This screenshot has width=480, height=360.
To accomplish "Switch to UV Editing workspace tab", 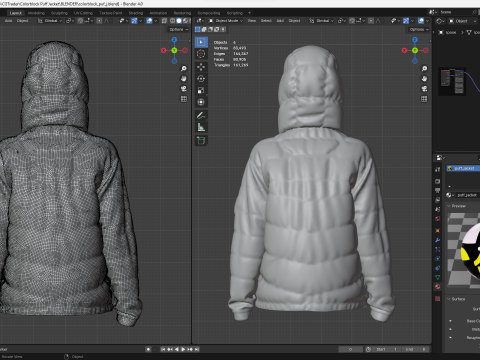I will pos(83,13).
